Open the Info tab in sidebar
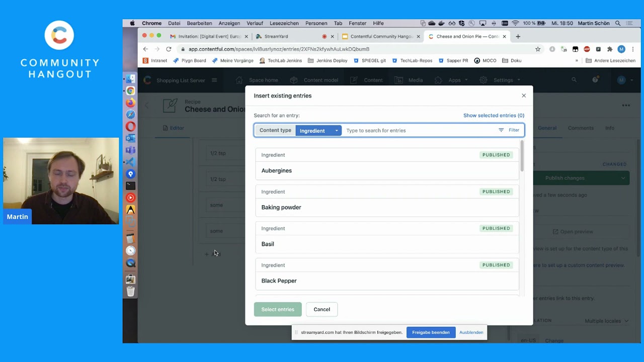Screen dimensions: 644x362 (x=610, y=128)
